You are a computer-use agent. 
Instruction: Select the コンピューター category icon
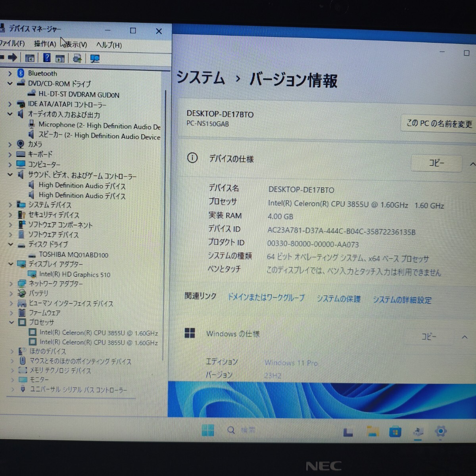pos(21,164)
